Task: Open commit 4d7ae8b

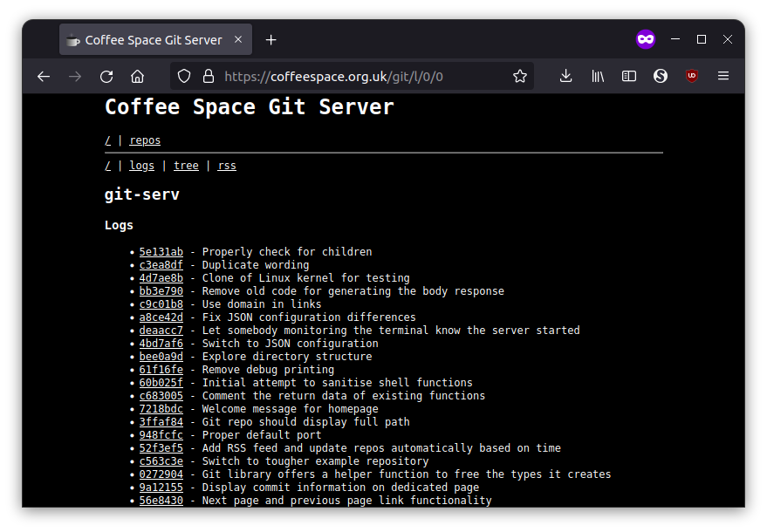Action: 161,278
